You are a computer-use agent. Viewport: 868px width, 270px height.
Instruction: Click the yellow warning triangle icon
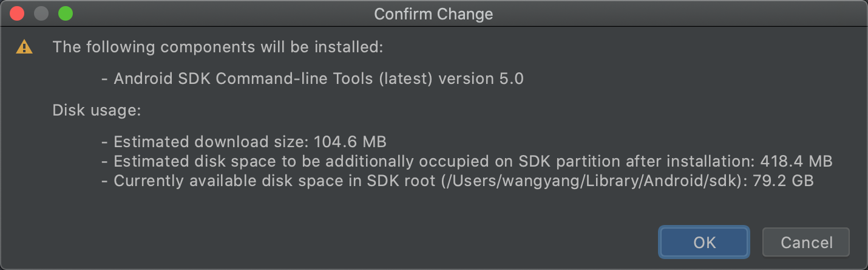pyautogui.click(x=24, y=46)
